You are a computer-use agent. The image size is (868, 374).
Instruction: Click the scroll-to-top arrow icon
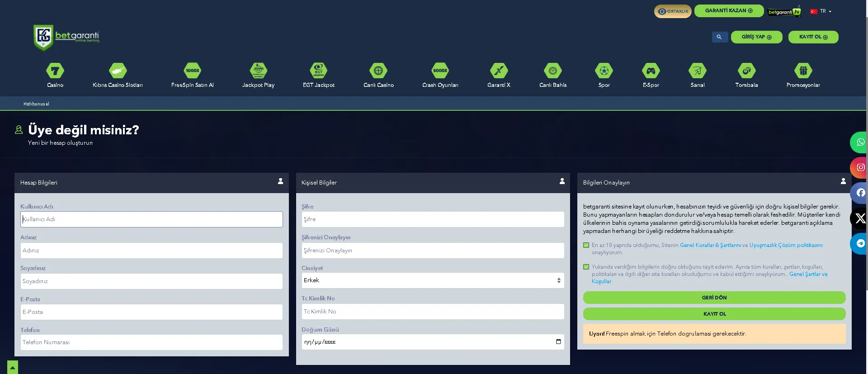[13, 367]
